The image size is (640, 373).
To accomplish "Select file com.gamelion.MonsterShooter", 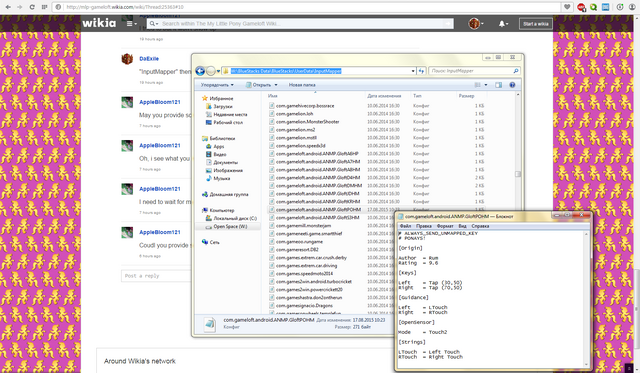I will [307, 122].
